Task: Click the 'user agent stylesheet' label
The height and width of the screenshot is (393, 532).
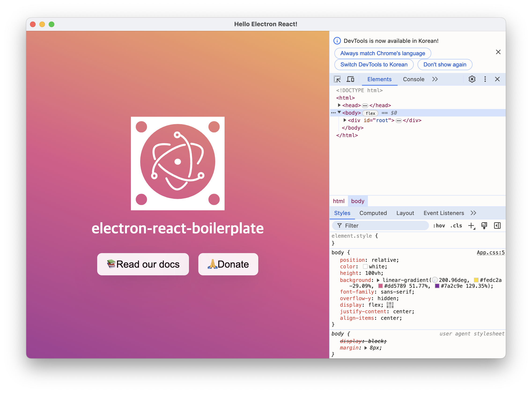Action: tap(472, 334)
